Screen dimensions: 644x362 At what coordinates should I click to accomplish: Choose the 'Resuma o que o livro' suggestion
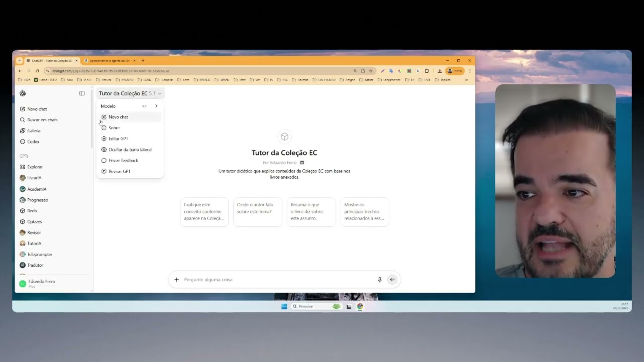311,212
